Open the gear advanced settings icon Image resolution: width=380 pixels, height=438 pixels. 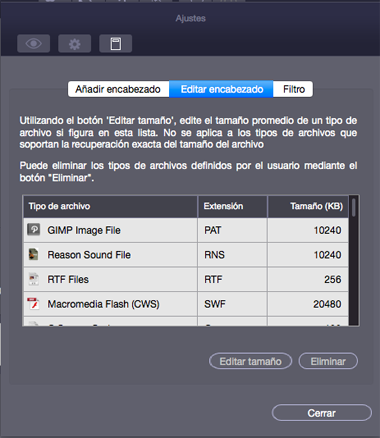(75, 44)
